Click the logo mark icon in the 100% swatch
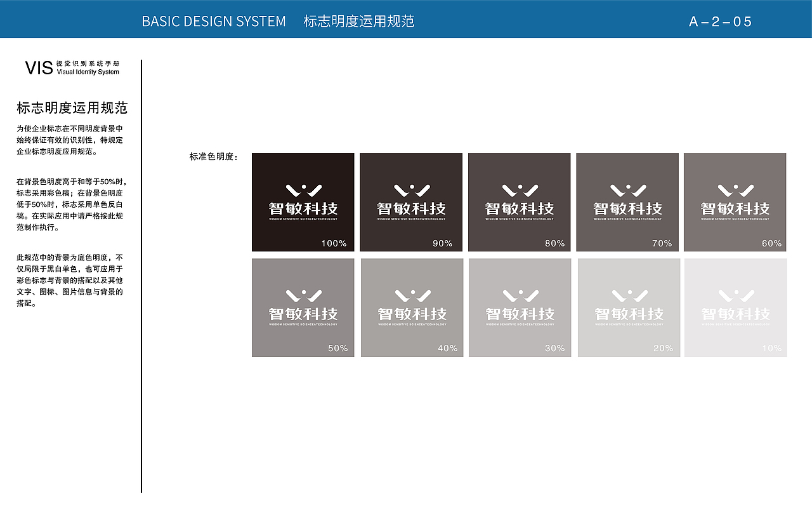812x508 pixels. click(x=303, y=190)
